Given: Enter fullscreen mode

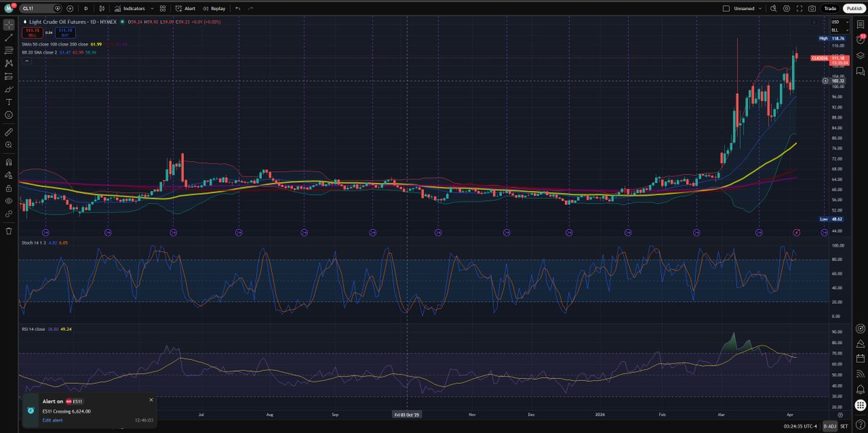Looking at the screenshot, I should [x=799, y=9].
